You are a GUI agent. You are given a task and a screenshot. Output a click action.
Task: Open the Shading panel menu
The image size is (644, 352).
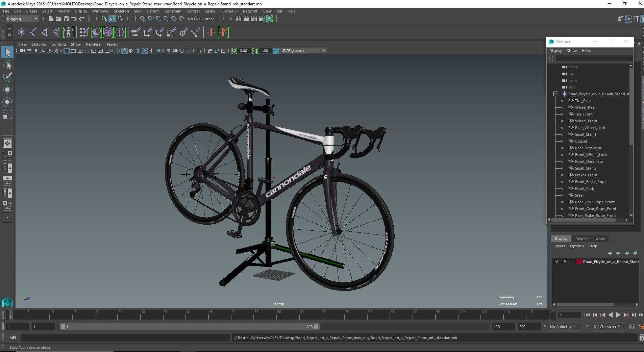click(39, 44)
